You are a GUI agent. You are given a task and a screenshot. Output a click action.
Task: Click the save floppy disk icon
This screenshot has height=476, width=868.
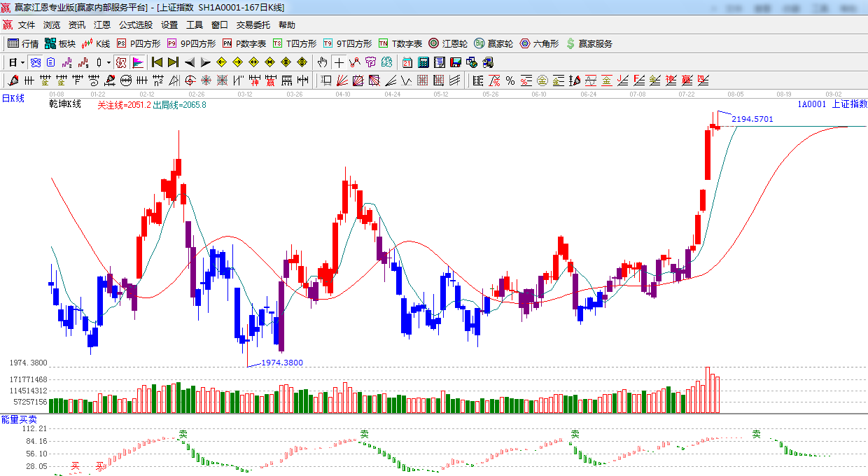pyautogui.click(x=456, y=62)
